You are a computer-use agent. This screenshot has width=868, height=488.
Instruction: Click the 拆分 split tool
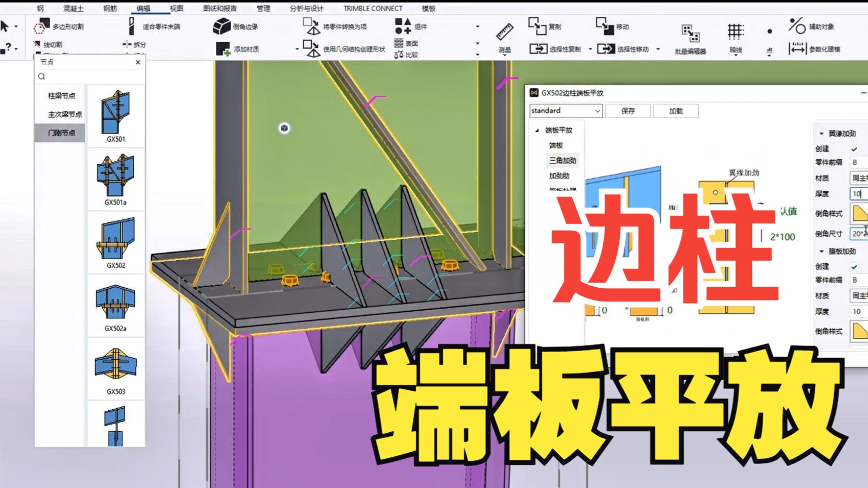(135, 44)
